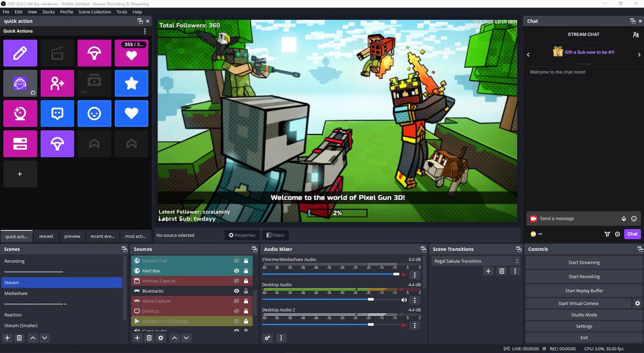644x353 pixels.
Task: Hide the Alert Box source
Action: (x=236, y=271)
